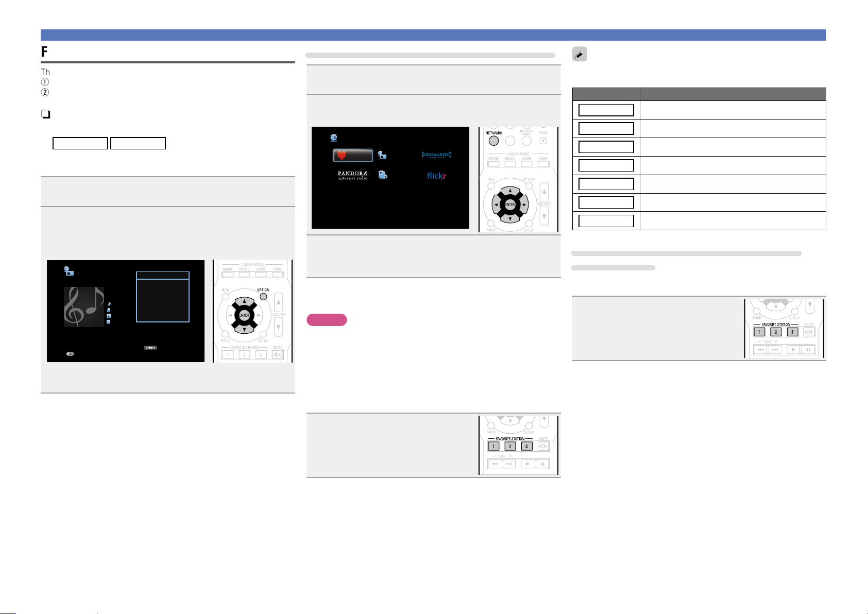Image resolution: width=868 pixels, height=614 pixels.
Task: Open the flickr logo on the network screen
Action: [x=436, y=176]
